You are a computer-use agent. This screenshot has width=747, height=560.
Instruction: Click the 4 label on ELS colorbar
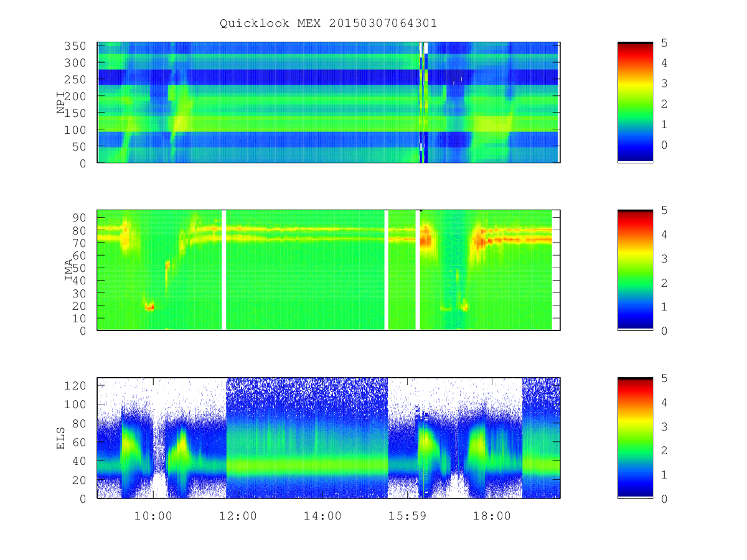coord(664,403)
